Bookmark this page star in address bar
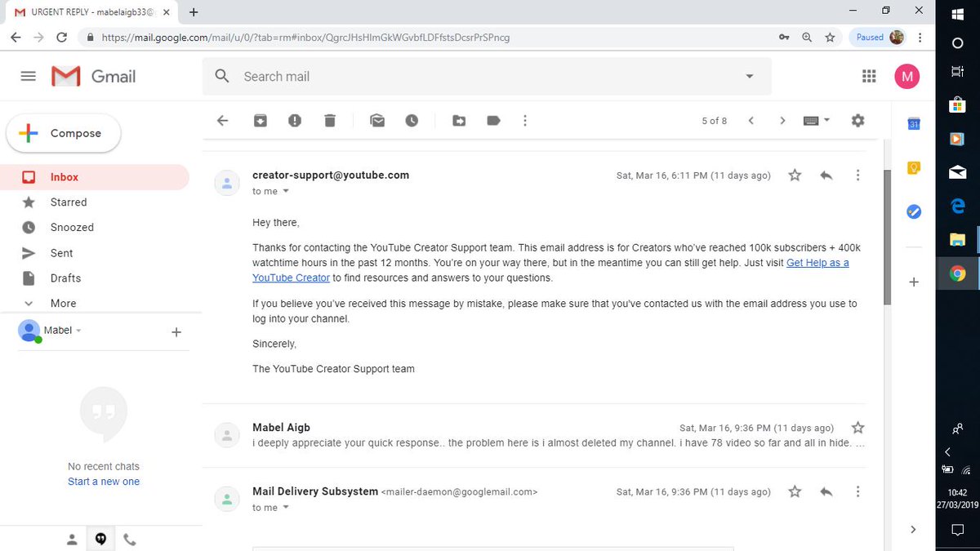Viewport: 980px width, 551px height. [830, 38]
